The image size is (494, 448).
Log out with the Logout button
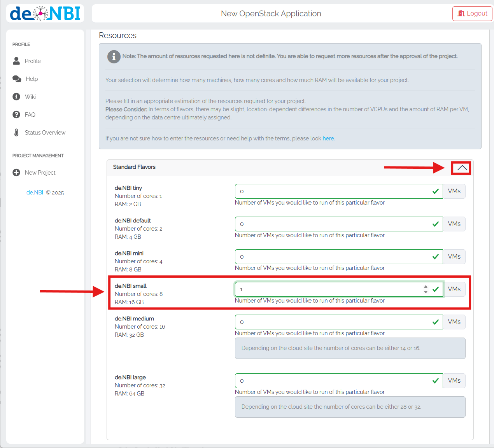472,14
